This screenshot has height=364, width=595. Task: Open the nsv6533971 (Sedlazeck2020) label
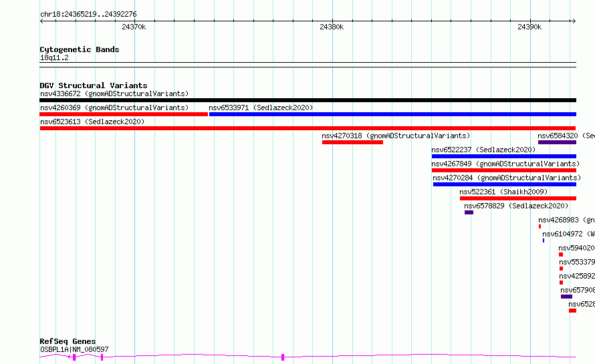coord(261,108)
